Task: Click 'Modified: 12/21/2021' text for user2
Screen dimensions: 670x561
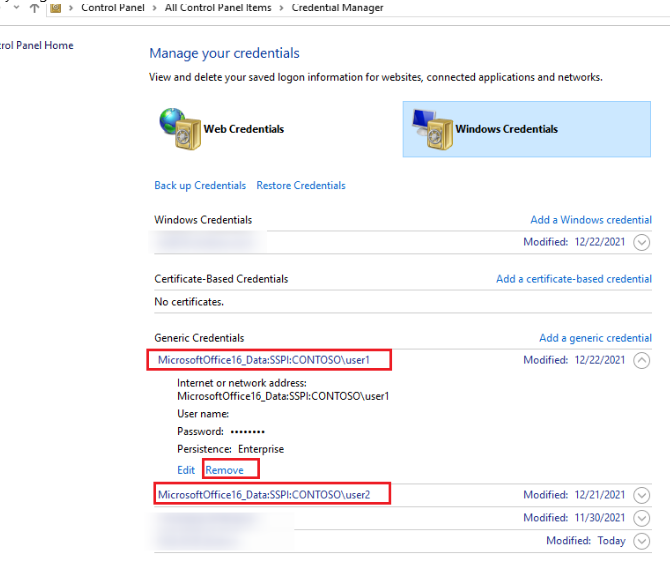Action: point(574,495)
